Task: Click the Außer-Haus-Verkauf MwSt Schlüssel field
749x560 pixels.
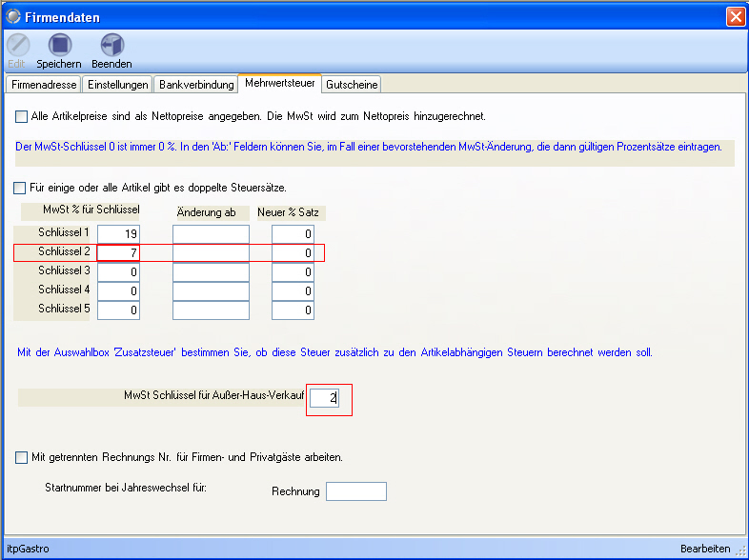Action: [x=324, y=399]
